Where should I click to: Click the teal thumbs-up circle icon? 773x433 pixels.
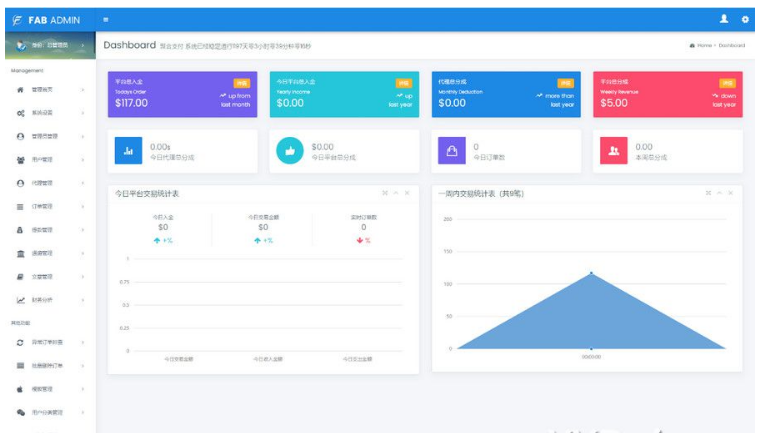pos(290,150)
